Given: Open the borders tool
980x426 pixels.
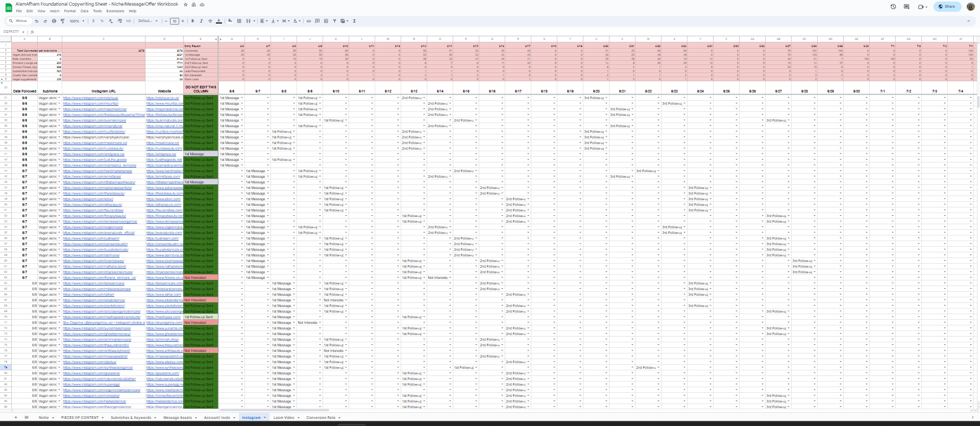Looking at the screenshot, I should tap(239, 21).
